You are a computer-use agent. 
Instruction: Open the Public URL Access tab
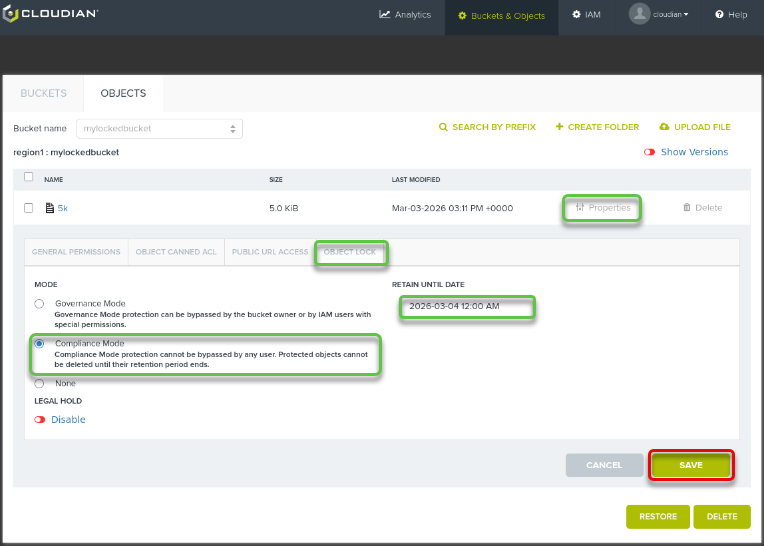click(x=270, y=252)
